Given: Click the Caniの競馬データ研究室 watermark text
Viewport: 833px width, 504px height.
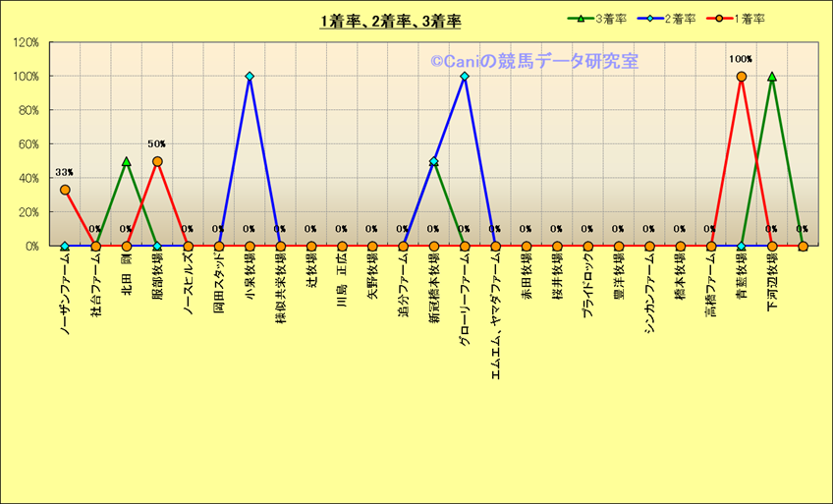Looking at the screenshot, I should click(533, 61).
